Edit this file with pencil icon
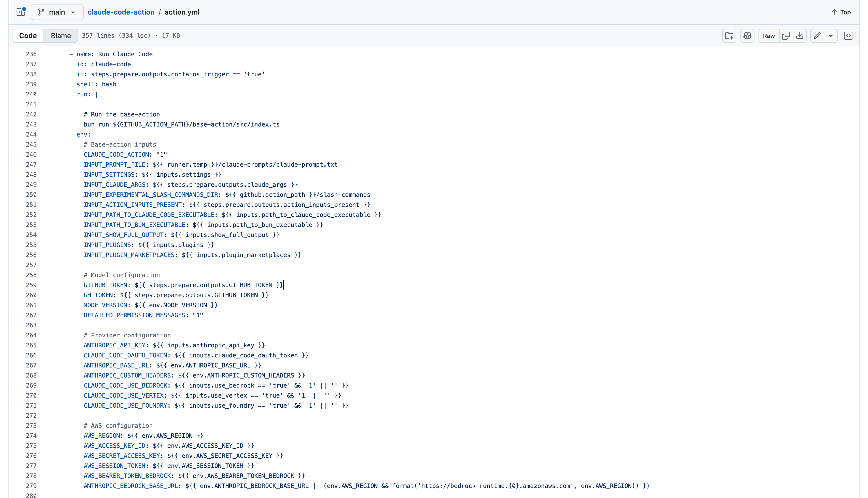 point(817,36)
